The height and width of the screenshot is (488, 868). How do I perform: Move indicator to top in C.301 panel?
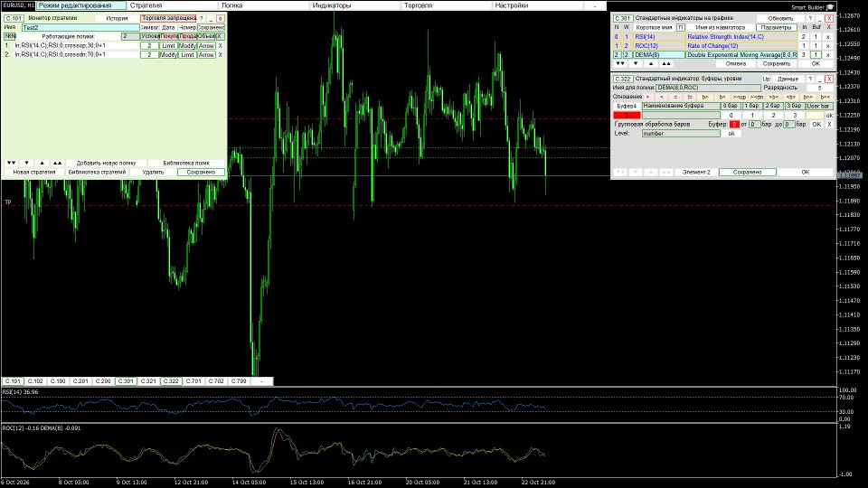tap(666, 63)
